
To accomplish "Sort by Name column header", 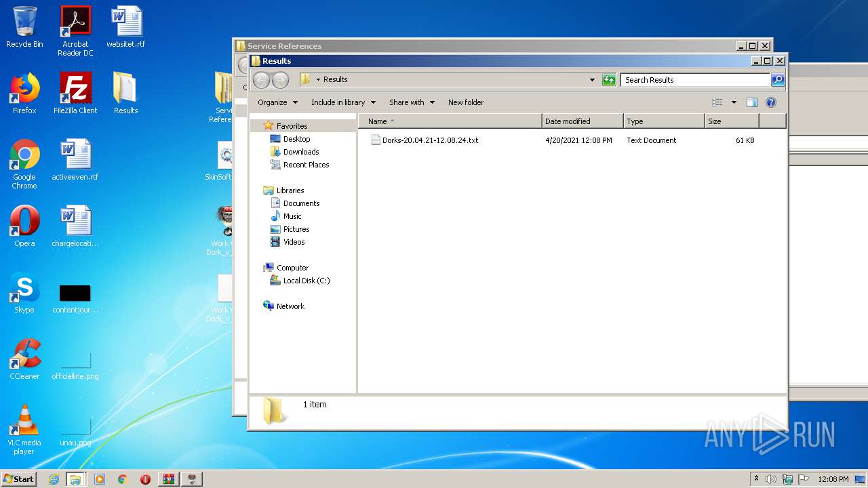I will point(450,121).
